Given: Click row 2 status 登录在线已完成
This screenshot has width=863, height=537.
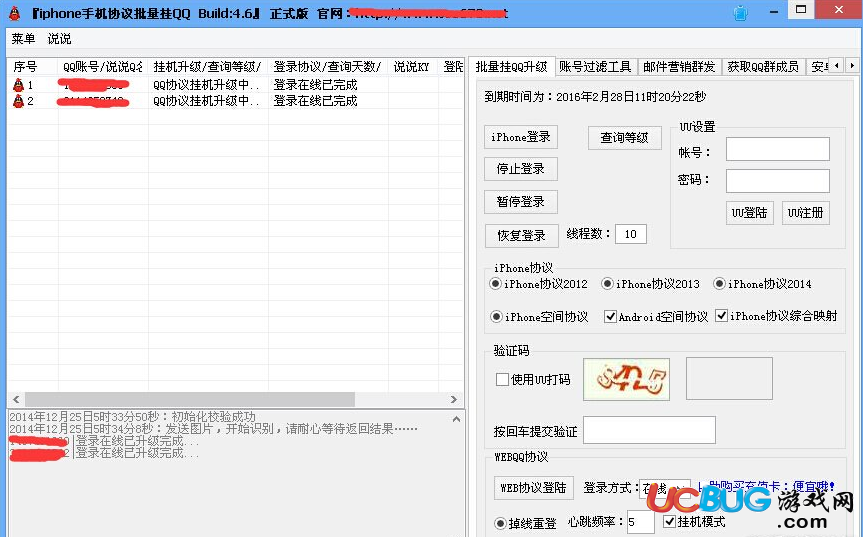Looking at the screenshot, I should 315,101.
